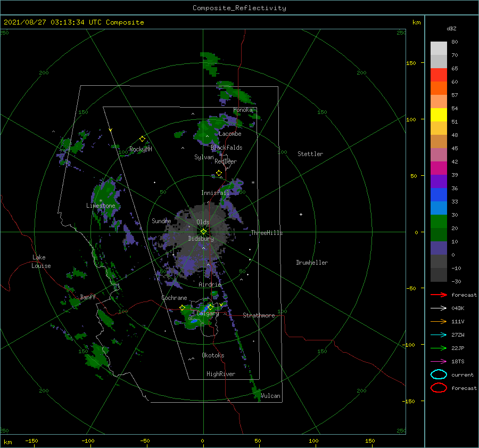The width and height of the screenshot is (479, 448).
Task: Click the blue swatch between 36 and 33
Action: [x=439, y=194]
